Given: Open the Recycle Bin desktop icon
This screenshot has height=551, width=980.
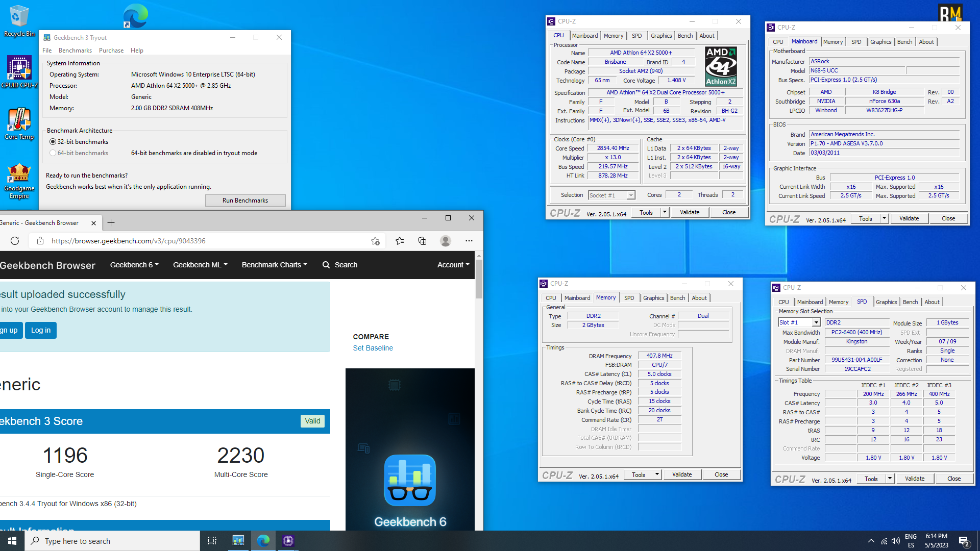Looking at the screenshot, I should coord(19,20).
